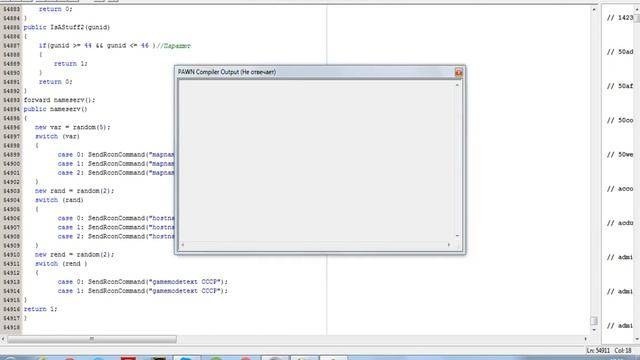Click the 'new var = random(5);' line
This screenshot has height=360, width=640.
click(x=73, y=127)
